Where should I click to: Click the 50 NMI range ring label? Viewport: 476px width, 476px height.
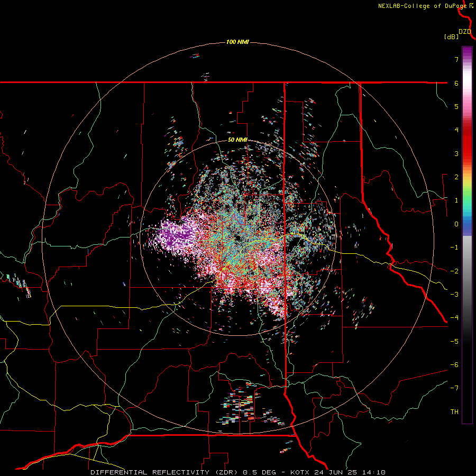coord(237,140)
